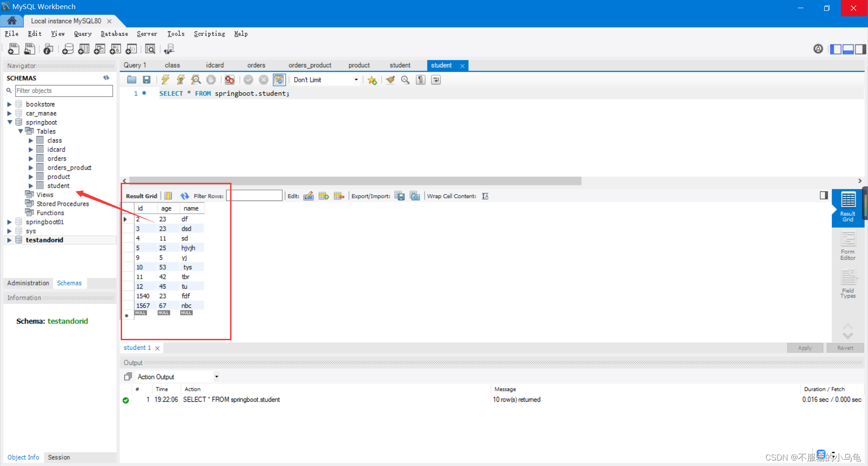
Task: Refresh result grid data
Action: tap(184, 196)
